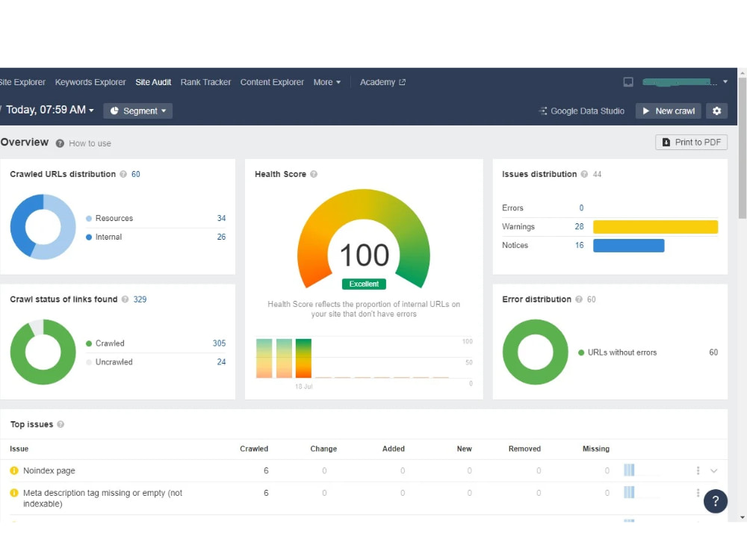
Task: Click warning icon of Noindex page row
Action: (x=14, y=470)
